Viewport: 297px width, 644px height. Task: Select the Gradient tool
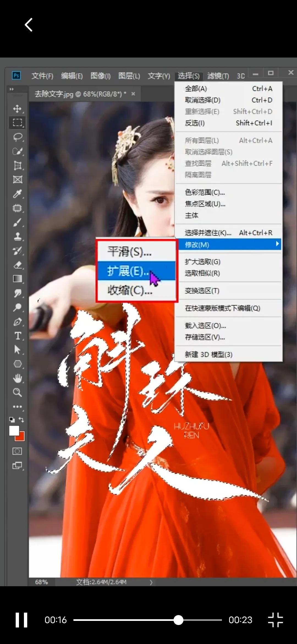18,279
